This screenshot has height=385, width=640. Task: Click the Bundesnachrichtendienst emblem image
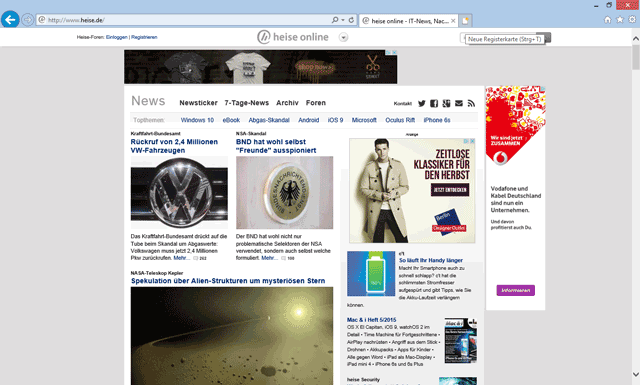coord(284,193)
